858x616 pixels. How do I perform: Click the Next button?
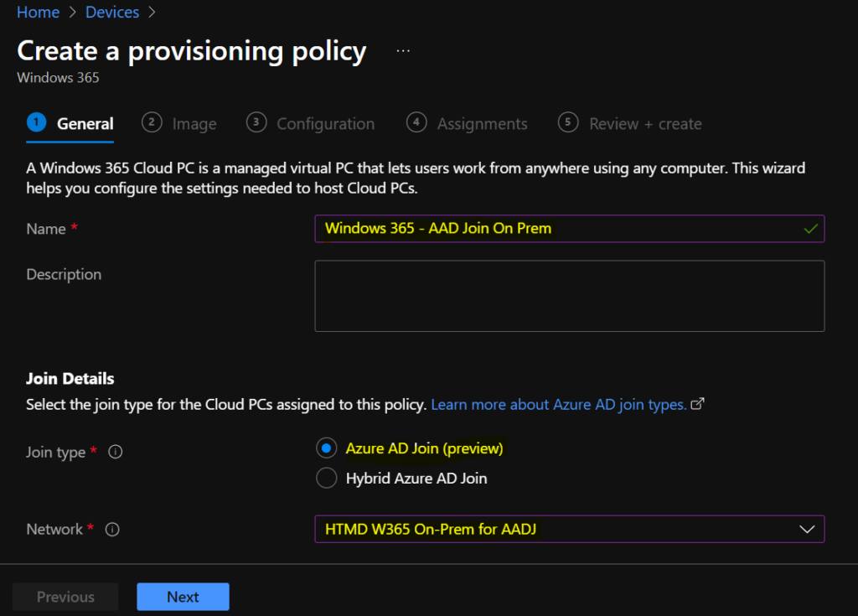[x=183, y=596]
